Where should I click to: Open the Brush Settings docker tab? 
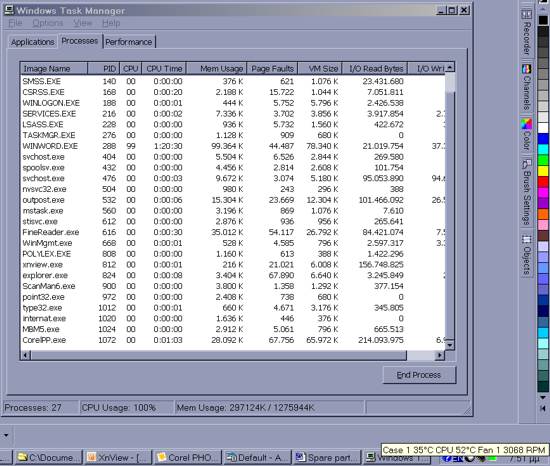coord(526,192)
